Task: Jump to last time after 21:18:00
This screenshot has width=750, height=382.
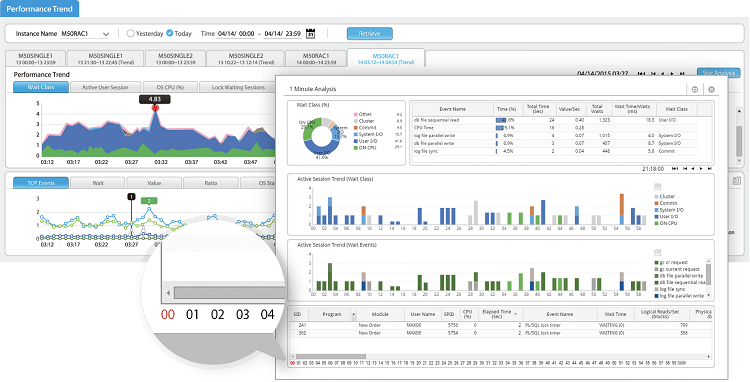Action: tap(710, 169)
